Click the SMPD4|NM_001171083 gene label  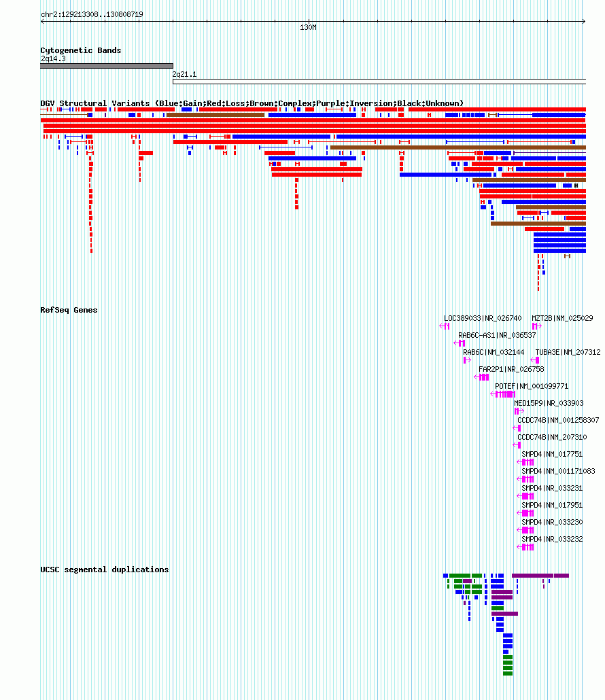[x=558, y=471]
